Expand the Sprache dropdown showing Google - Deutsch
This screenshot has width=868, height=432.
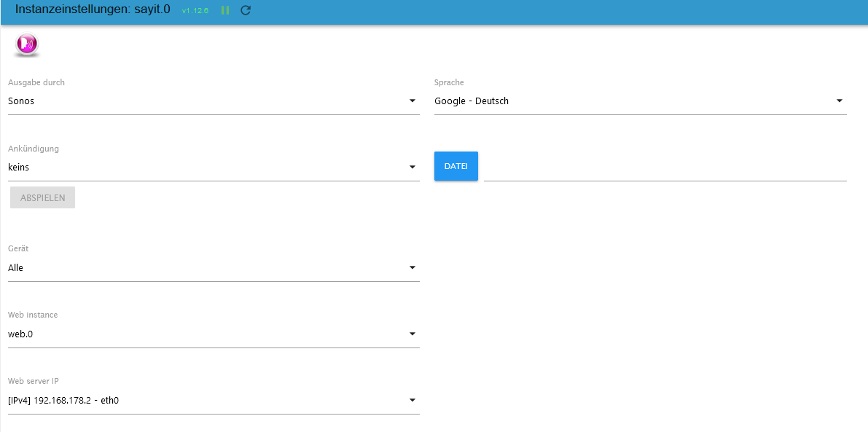(640, 101)
